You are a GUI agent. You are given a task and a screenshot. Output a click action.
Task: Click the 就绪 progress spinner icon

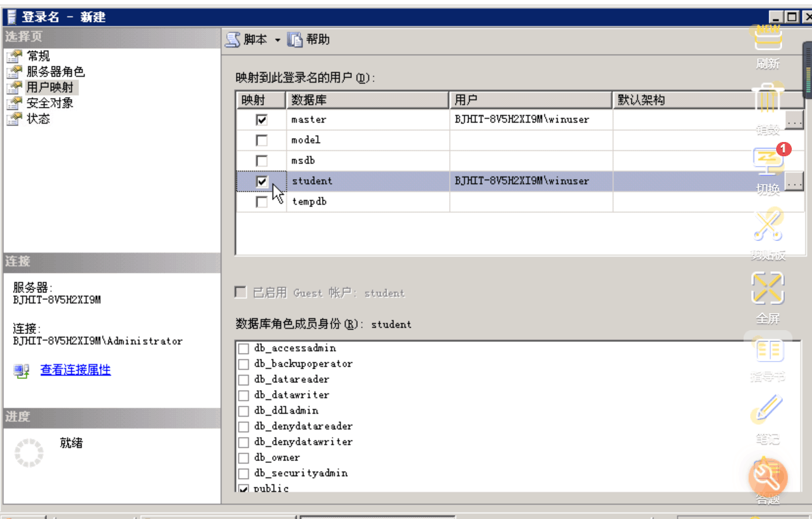click(x=29, y=452)
